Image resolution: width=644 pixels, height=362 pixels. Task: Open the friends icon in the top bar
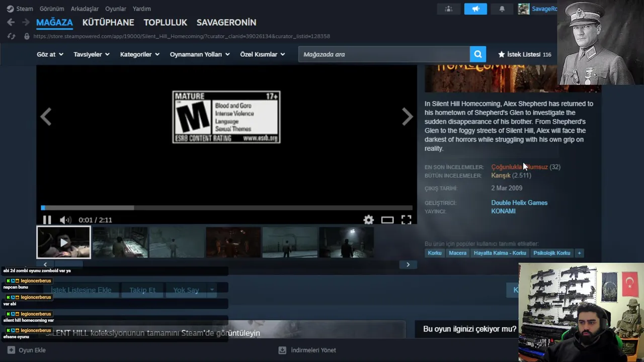pos(448,9)
